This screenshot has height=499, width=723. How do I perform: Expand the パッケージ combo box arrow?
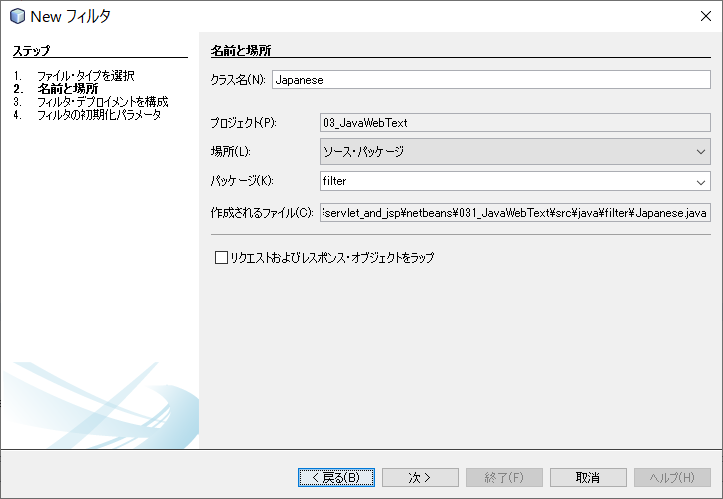[701, 181]
